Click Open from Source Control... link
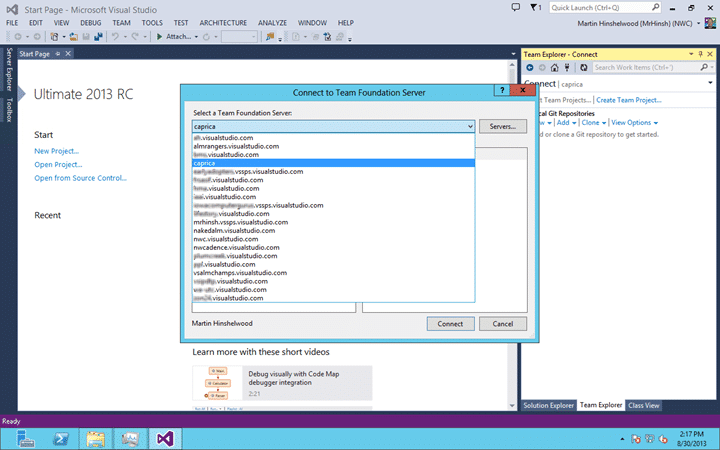This screenshot has width=720, height=450. click(x=80, y=178)
